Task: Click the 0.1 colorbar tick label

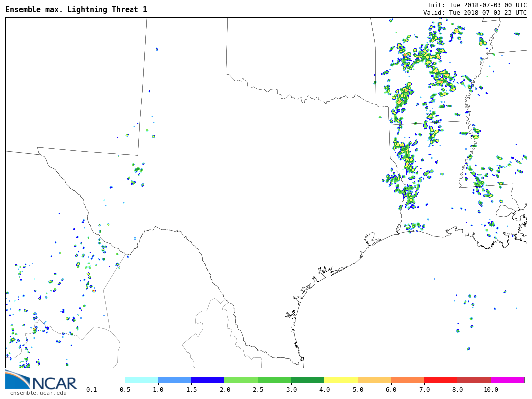Action: [x=92, y=390]
